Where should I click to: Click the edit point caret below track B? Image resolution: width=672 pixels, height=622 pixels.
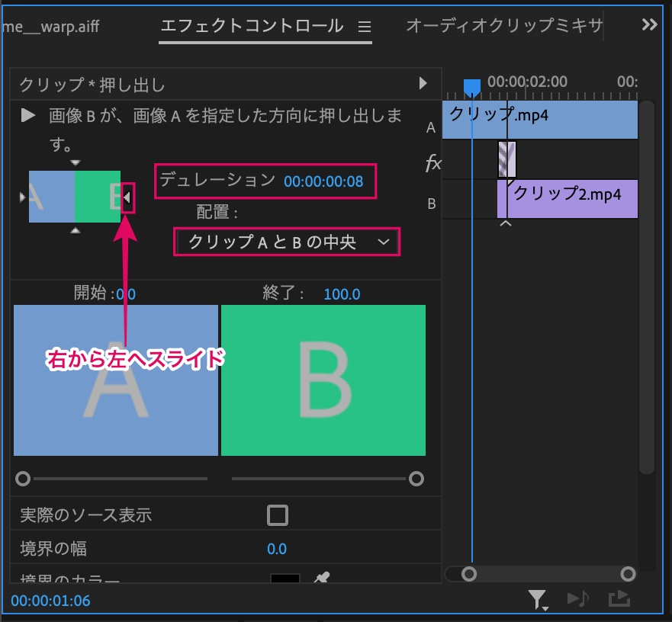click(506, 223)
